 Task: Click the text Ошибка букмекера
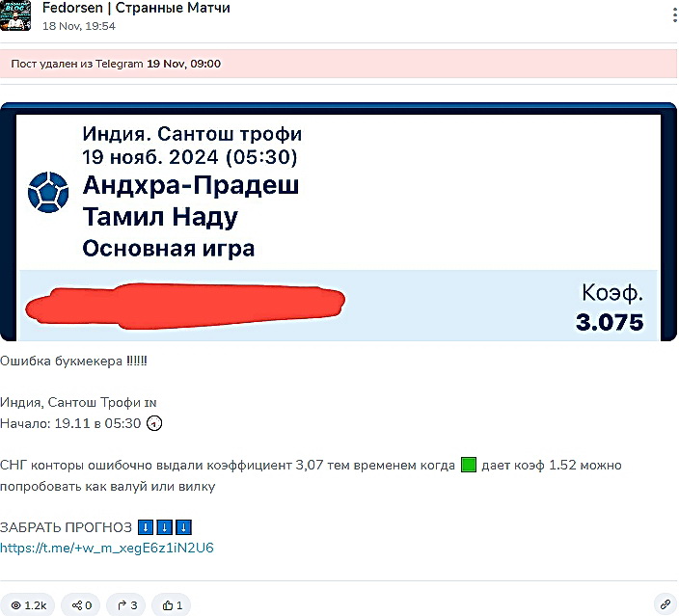click(73, 361)
